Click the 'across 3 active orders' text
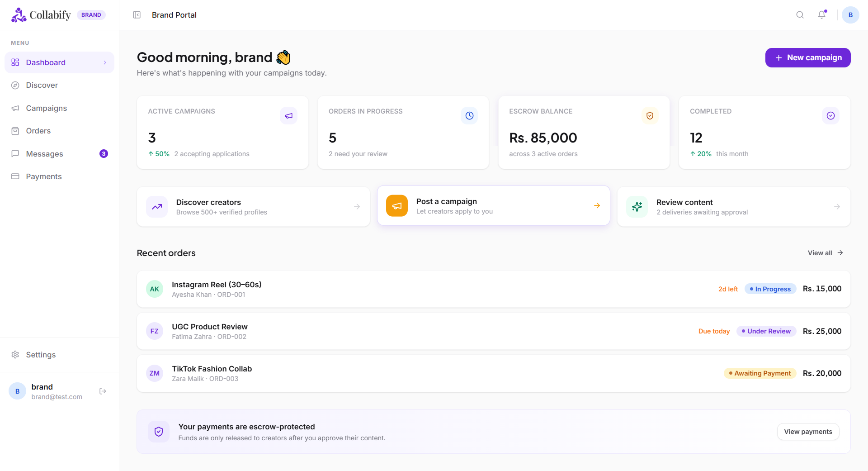The image size is (868, 471). [x=543, y=154]
